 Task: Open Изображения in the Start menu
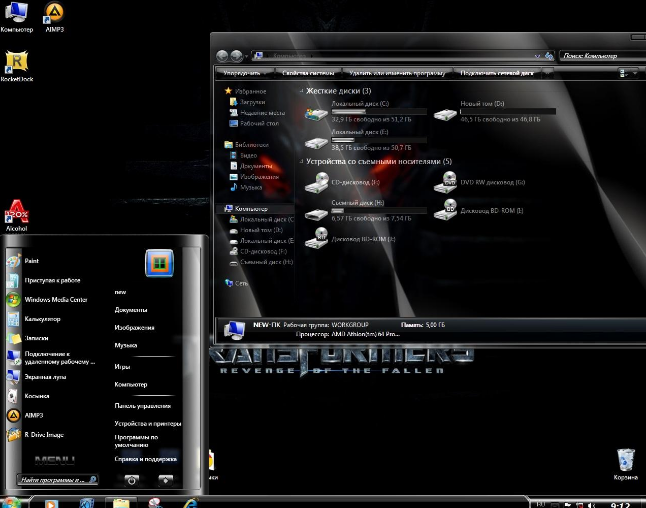(134, 328)
